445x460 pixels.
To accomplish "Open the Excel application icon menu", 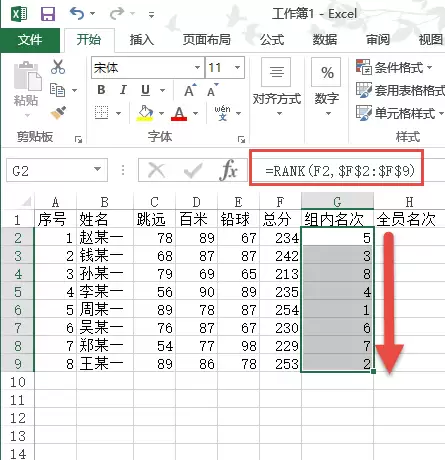I will point(19,14).
